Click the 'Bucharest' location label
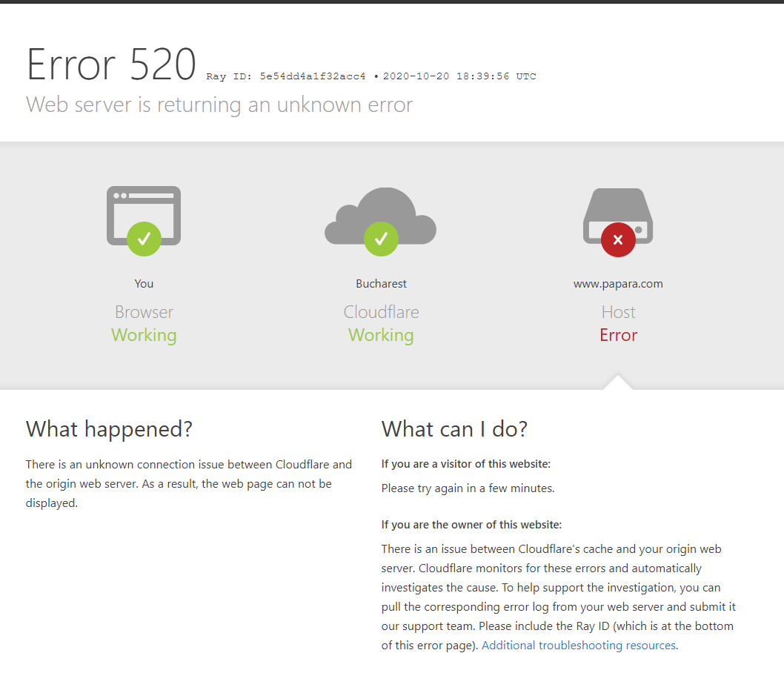784x673 pixels. click(381, 283)
